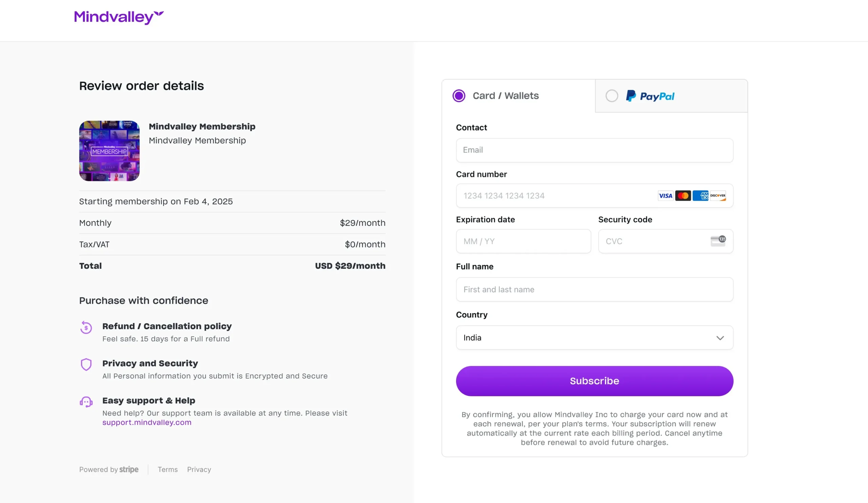Click the PayPal logo

coord(650,96)
